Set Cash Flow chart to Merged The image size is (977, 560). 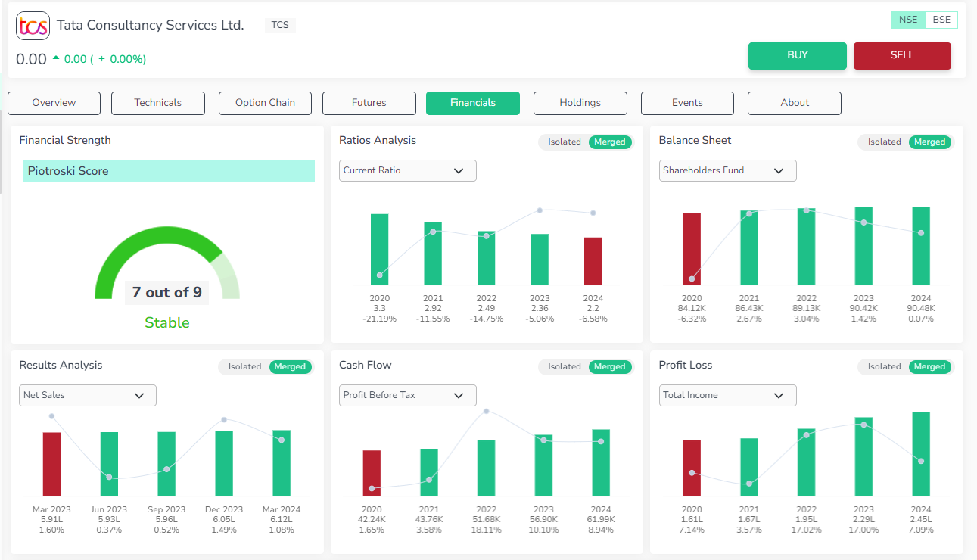pos(610,366)
